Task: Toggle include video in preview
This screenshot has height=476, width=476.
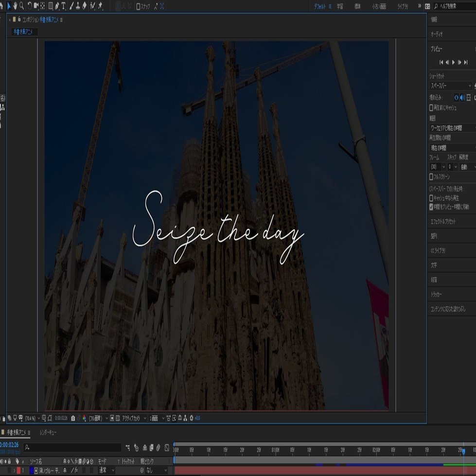Action: [x=456, y=97]
